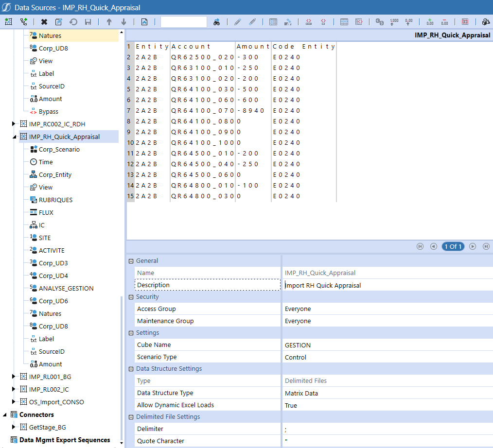Go to the next page of preview
Image resolution: width=493 pixels, height=448 pixels.
pyautogui.click(x=472, y=246)
